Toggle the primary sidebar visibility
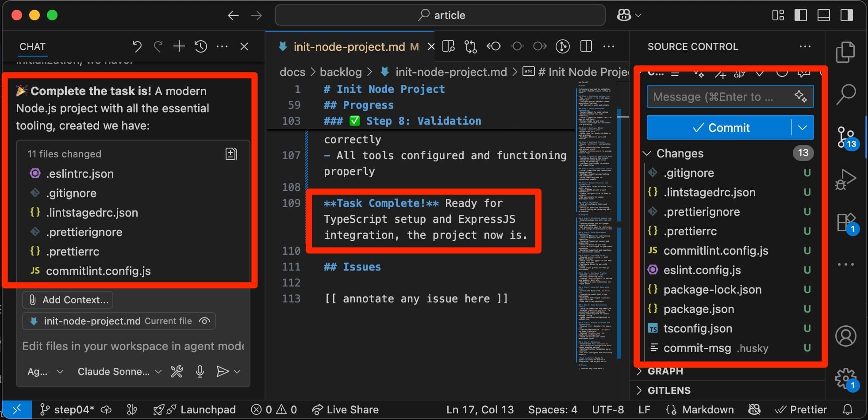This screenshot has width=868, height=420. 800,15
